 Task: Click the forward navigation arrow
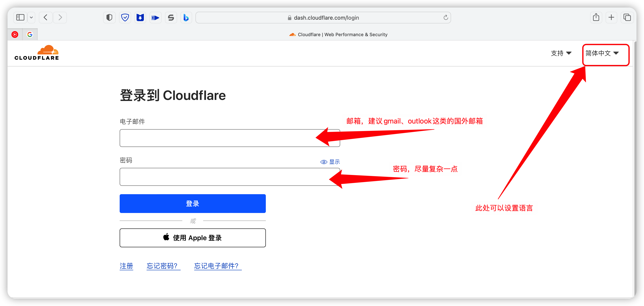60,18
